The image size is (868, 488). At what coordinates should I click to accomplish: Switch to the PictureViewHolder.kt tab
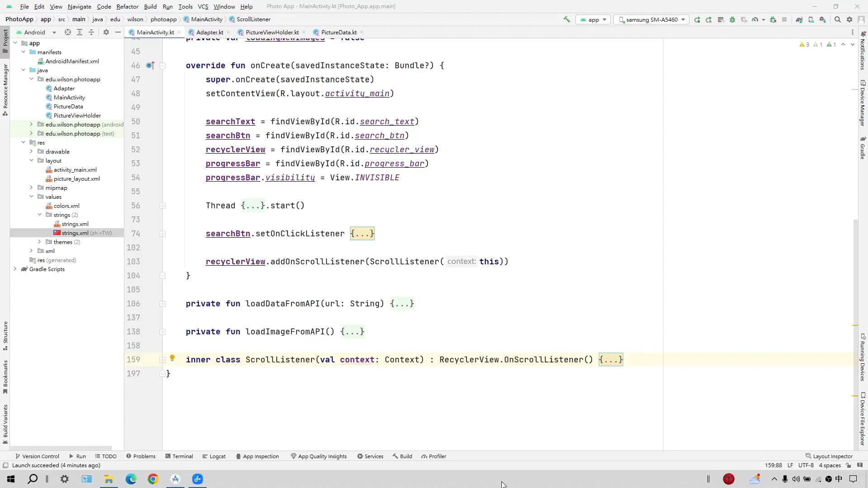point(272,32)
